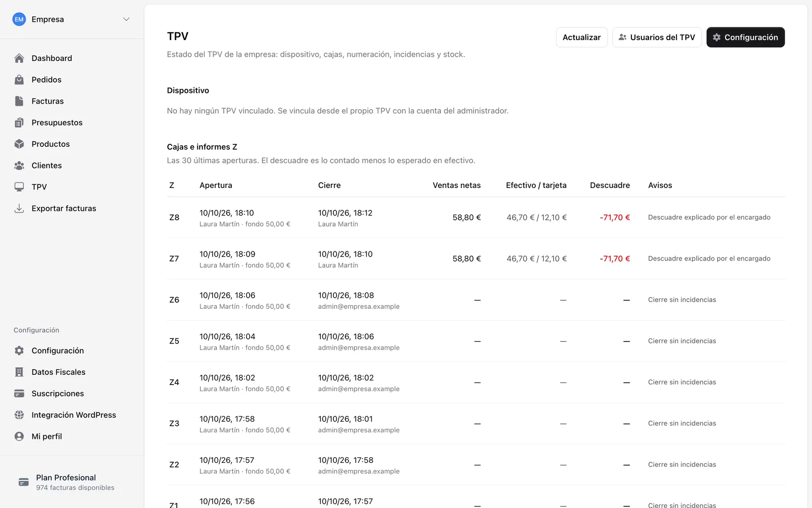Click Z8 'Descuadre explicado por el encargado'
Screen dimensions: 812x508
coord(709,217)
